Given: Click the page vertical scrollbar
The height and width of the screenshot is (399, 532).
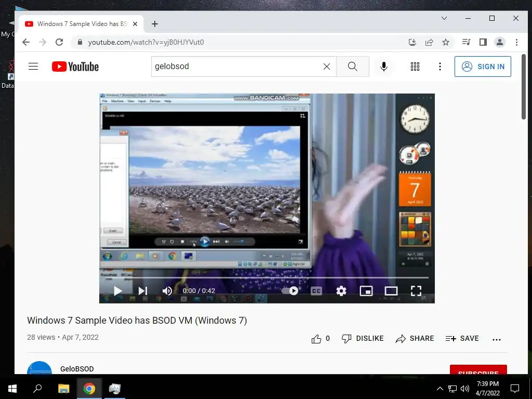Looking at the screenshot, I should click(524, 87).
